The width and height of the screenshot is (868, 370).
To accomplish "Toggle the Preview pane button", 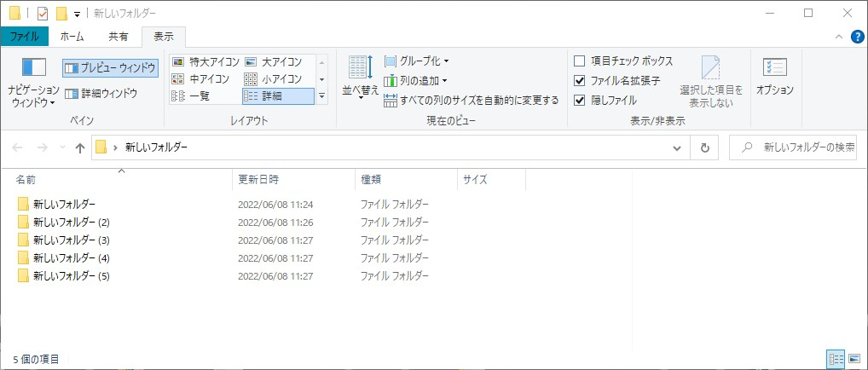I will [110, 68].
